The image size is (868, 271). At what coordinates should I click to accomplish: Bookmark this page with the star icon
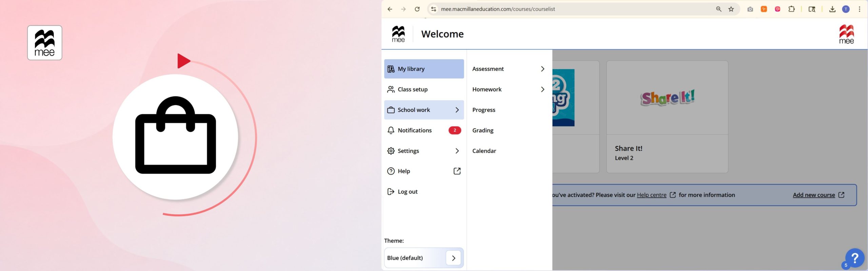[x=731, y=9]
